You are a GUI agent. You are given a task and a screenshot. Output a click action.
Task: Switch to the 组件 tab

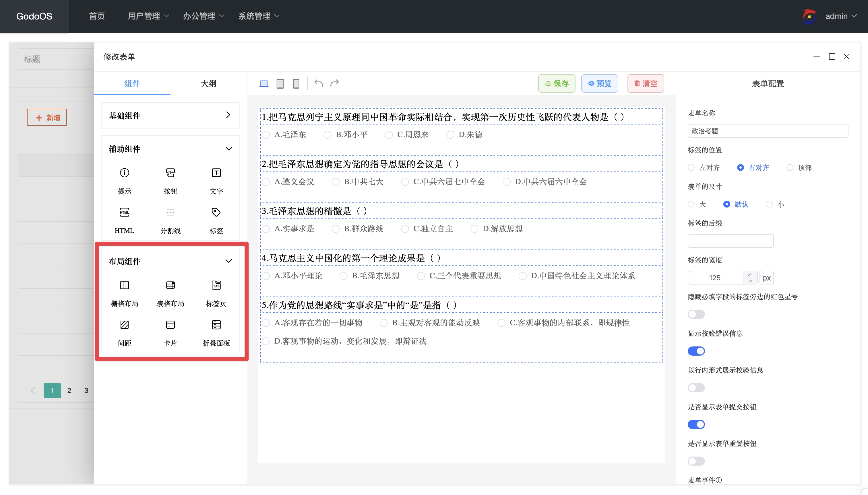pos(132,83)
